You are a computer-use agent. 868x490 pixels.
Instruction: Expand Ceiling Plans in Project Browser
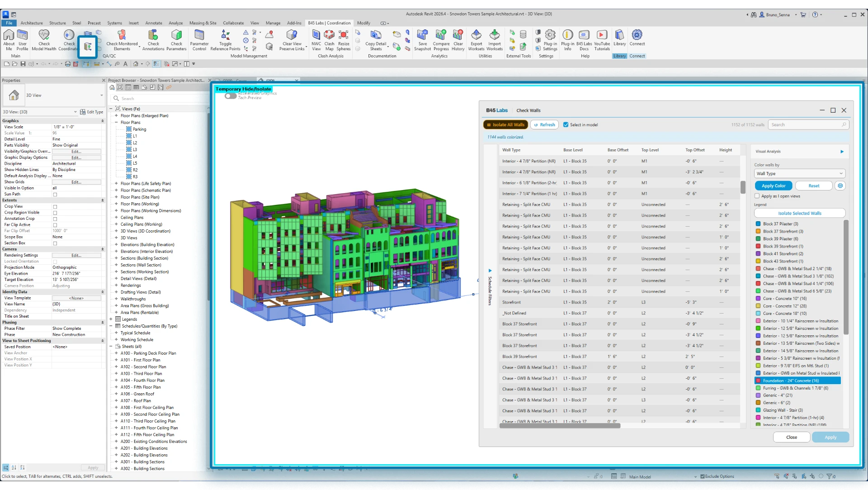(116, 218)
